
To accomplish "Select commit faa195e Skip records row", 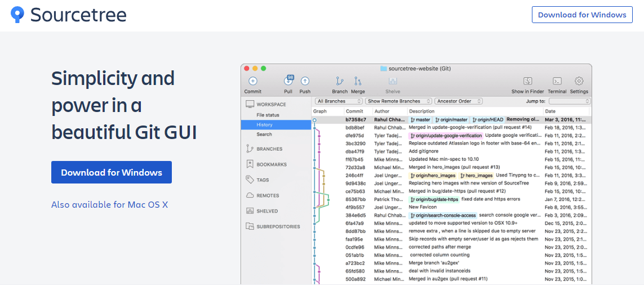I will [x=452, y=239].
